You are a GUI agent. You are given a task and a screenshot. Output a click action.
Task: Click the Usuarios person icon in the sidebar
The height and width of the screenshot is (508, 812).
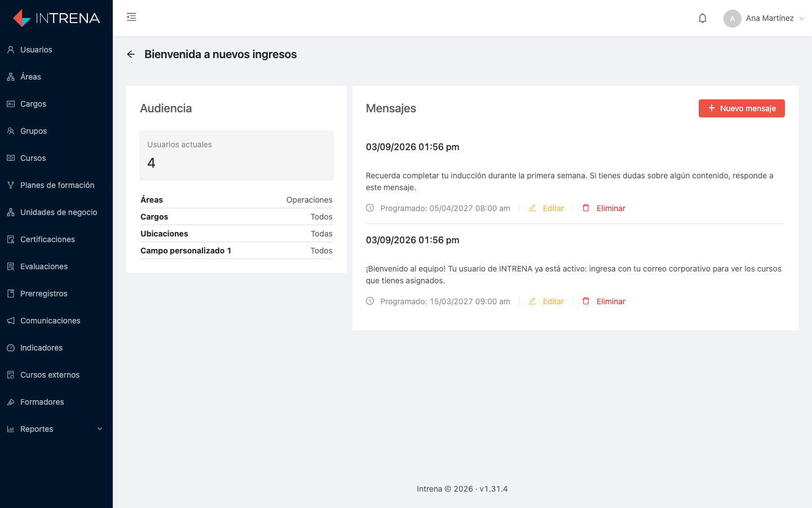tap(11, 50)
